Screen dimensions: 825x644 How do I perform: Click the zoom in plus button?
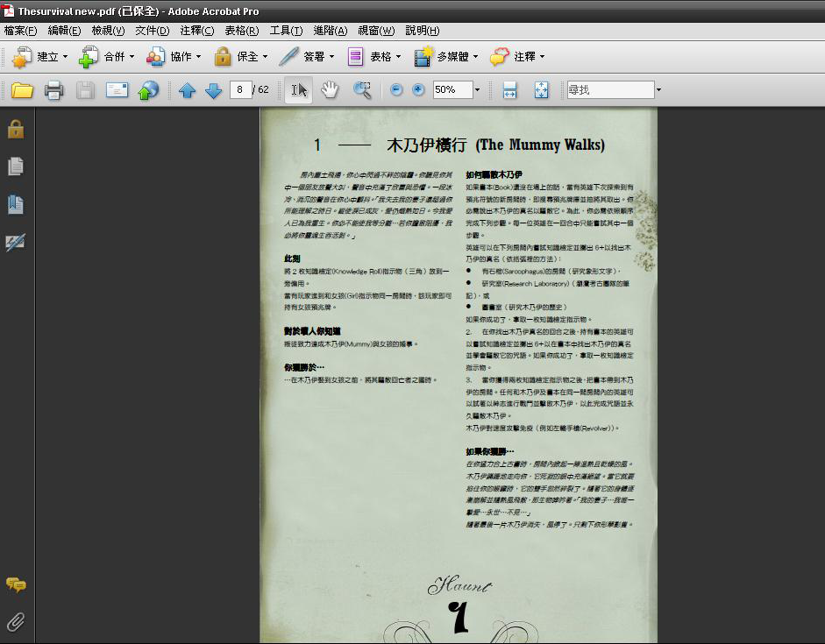418,90
